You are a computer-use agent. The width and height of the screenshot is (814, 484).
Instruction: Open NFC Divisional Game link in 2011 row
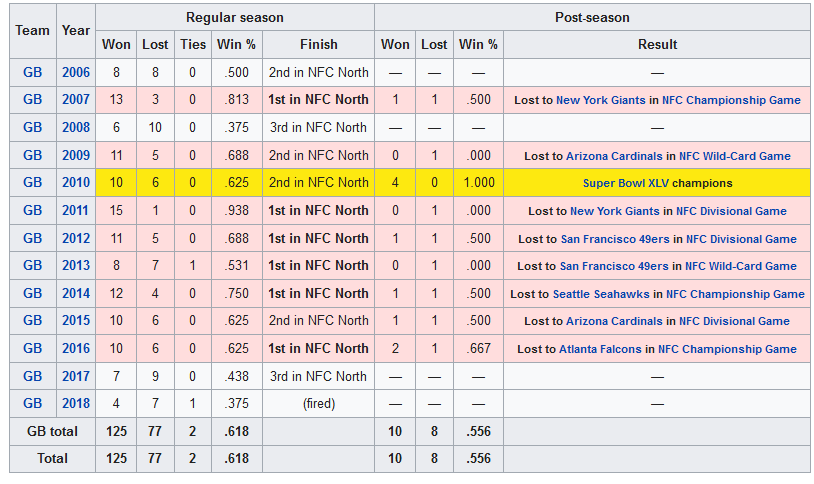(x=731, y=211)
